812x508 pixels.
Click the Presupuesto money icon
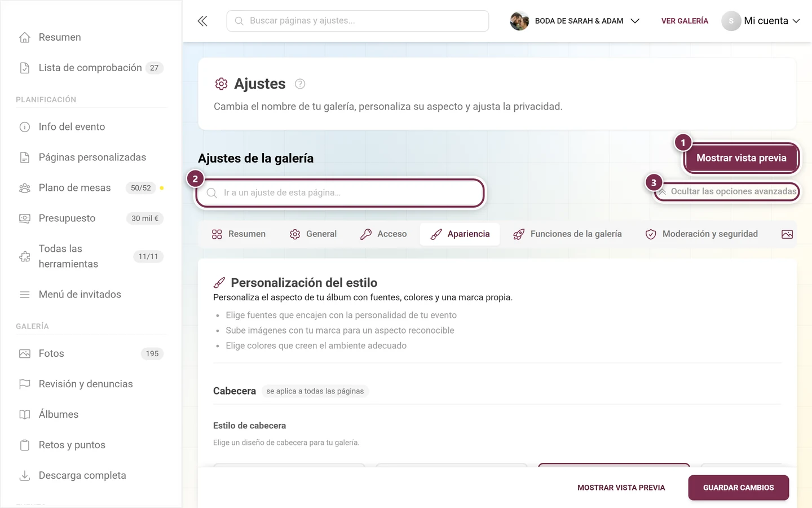(x=25, y=218)
